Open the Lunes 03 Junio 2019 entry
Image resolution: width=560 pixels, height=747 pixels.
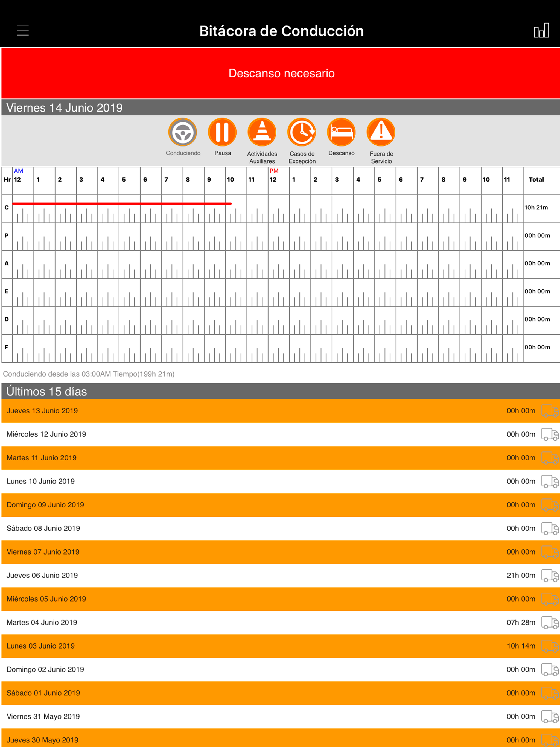281,646
